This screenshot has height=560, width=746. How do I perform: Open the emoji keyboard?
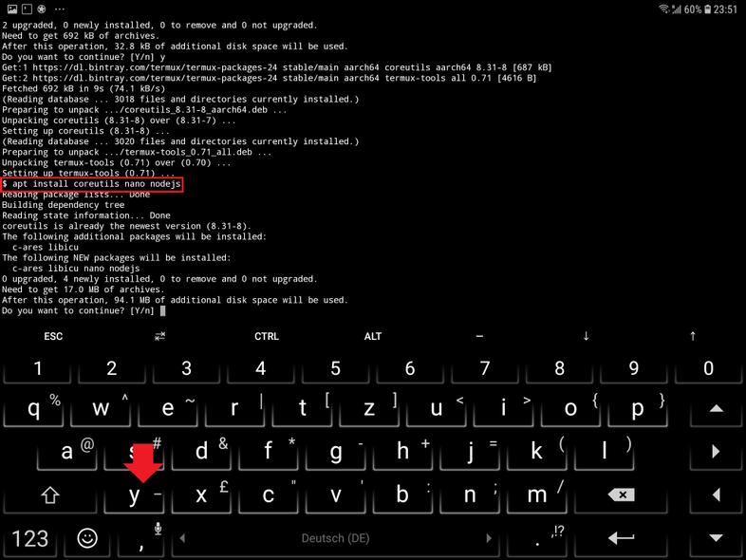click(87, 538)
